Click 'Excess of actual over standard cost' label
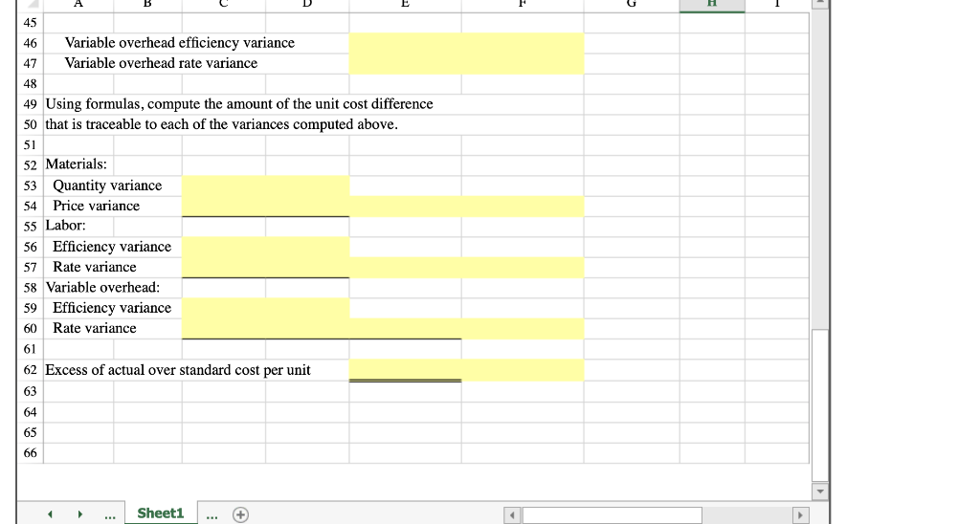The image size is (980, 524). [178, 370]
